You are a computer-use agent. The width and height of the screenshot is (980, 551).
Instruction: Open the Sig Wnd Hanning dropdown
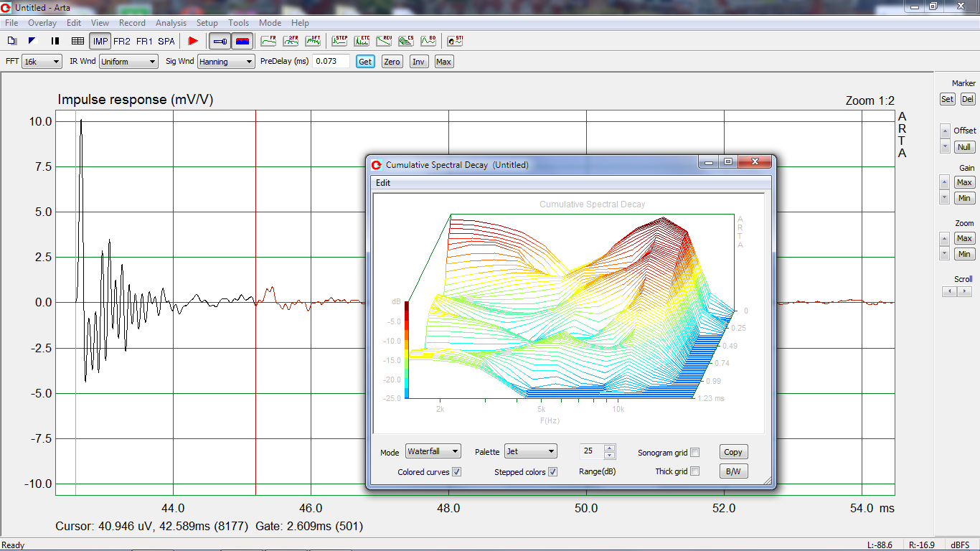tap(226, 62)
